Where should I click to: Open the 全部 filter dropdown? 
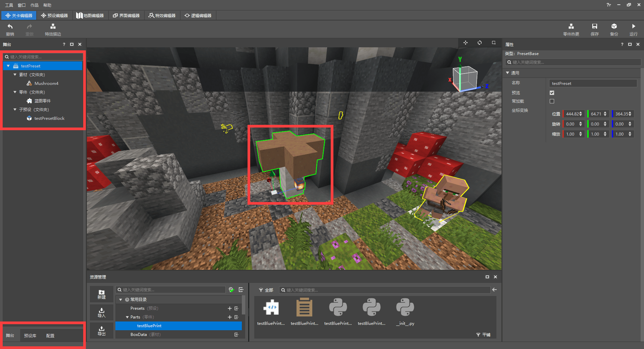(266, 290)
